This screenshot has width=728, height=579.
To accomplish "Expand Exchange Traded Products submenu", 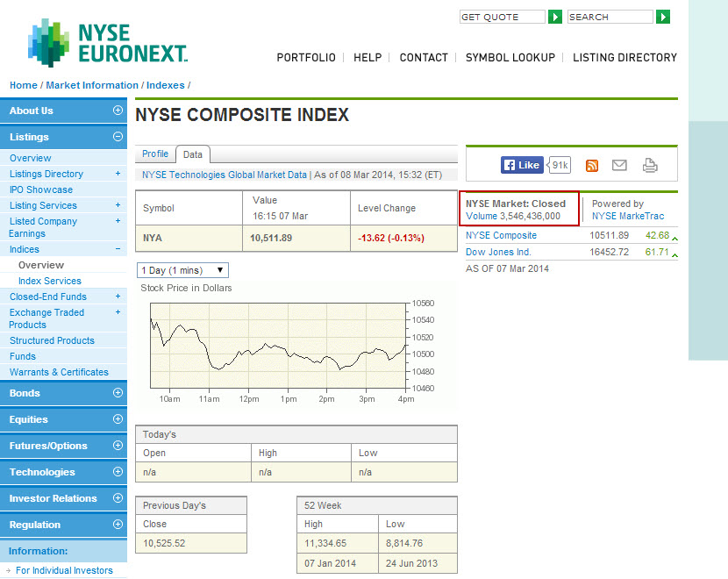I will (118, 312).
